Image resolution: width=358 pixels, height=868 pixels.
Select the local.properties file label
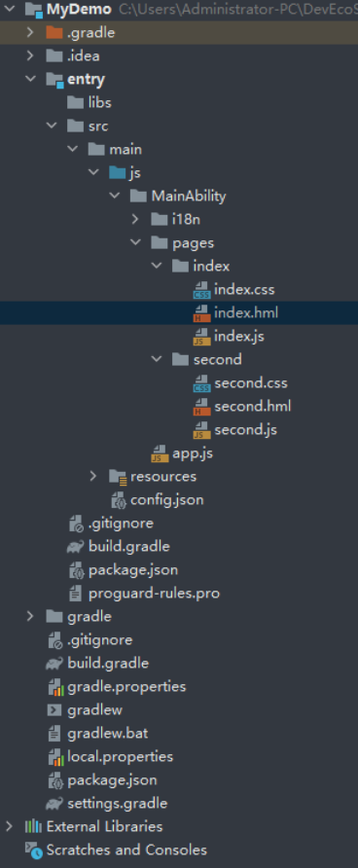[x=120, y=757]
